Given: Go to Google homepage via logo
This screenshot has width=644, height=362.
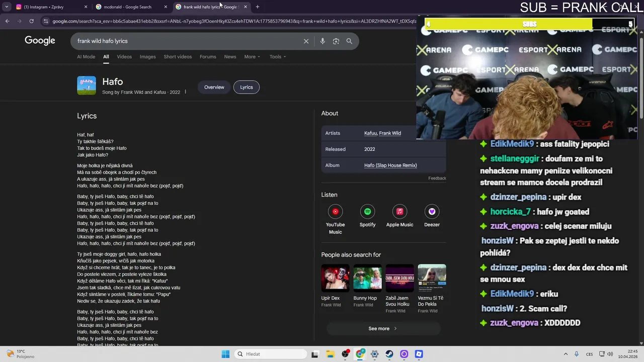Looking at the screenshot, I should pos(40,41).
